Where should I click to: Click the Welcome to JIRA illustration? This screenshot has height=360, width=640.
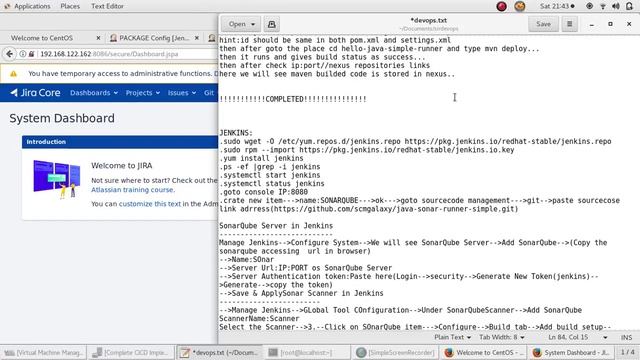(x=57, y=179)
